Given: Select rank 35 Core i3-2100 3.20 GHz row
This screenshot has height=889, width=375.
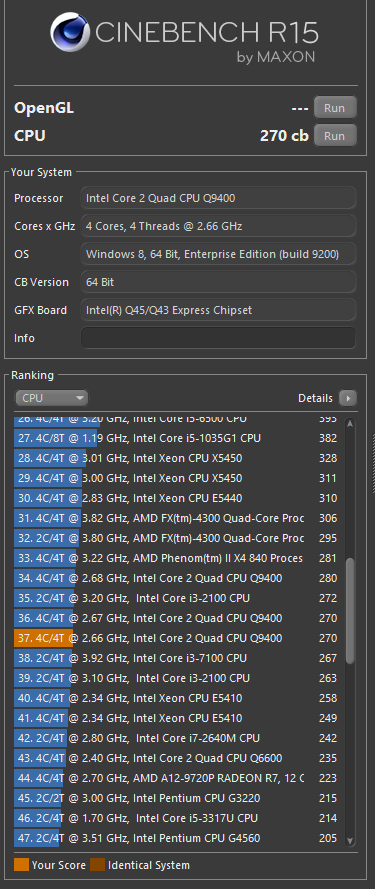Looking at the screenshot, I should point(178,598).
